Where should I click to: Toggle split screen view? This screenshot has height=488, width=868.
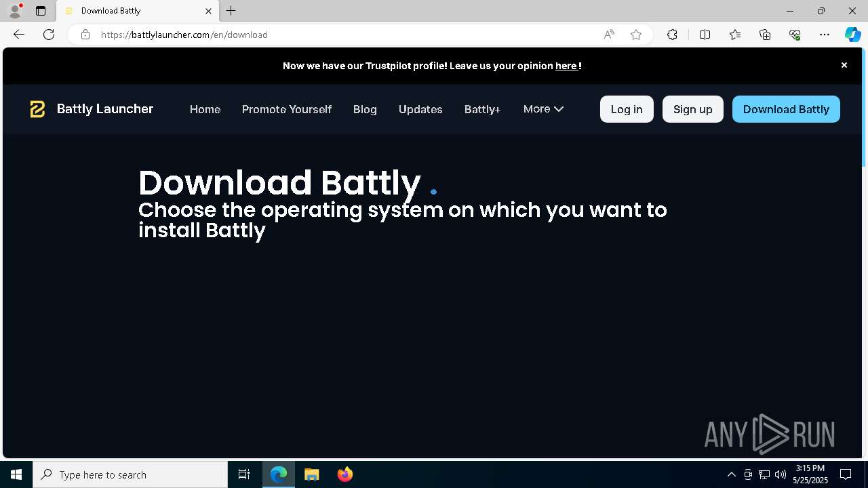click(x=705, y=35)
